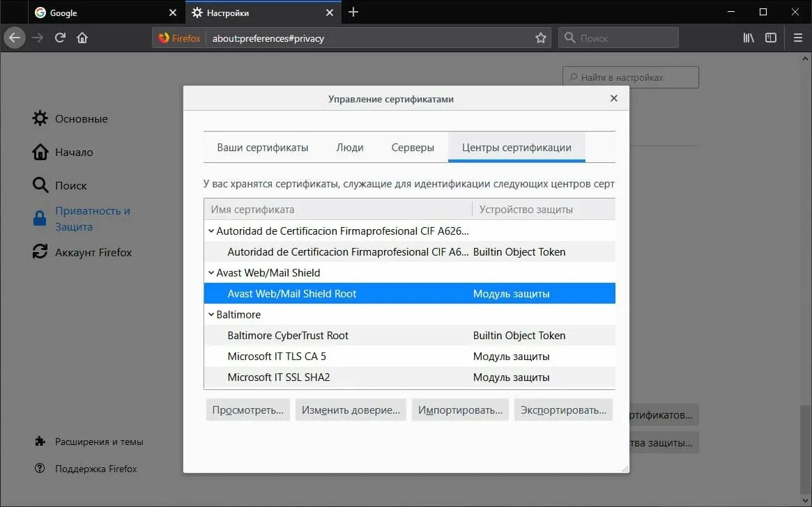Collapse the Autoridad de Certificacion group
This screenshot has height=507, width=812.
click(x=210, y=231)
